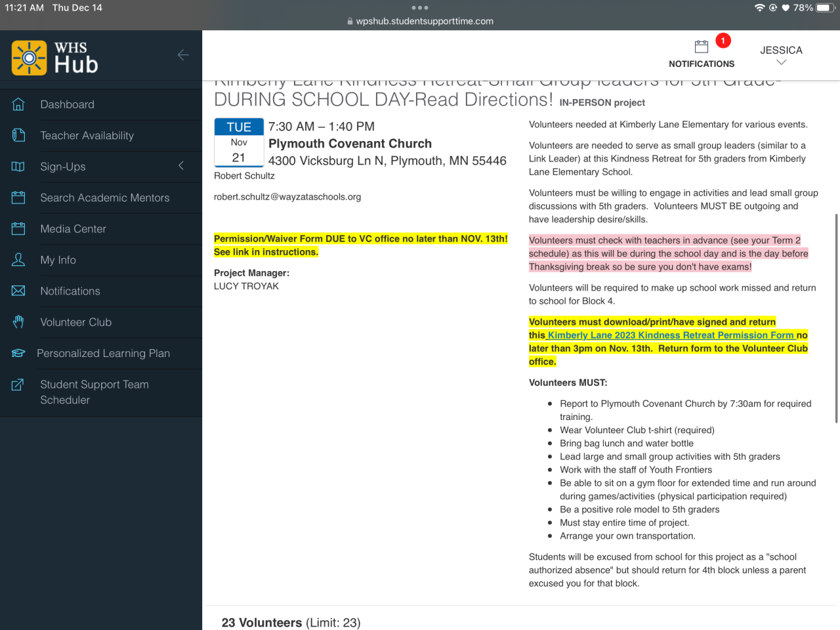Click the IN-PERSON project label

(602, 102)
